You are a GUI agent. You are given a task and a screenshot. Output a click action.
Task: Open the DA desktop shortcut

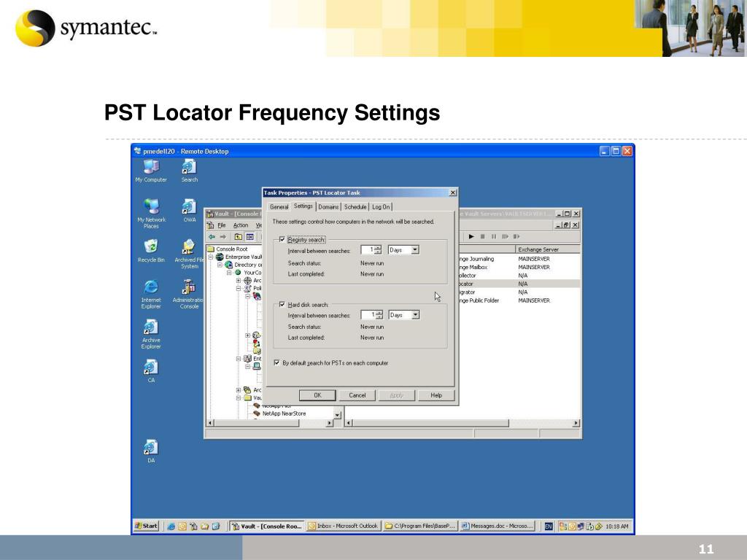click(151, 451)
